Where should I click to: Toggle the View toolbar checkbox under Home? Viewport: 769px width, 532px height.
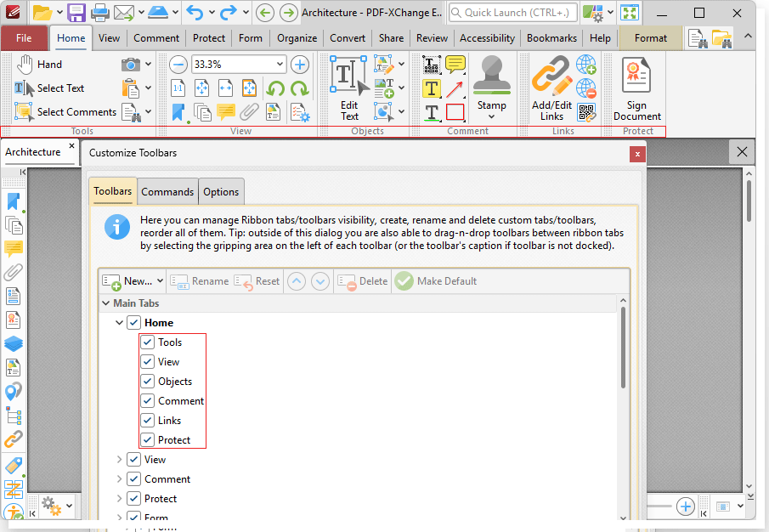(148, 361)
